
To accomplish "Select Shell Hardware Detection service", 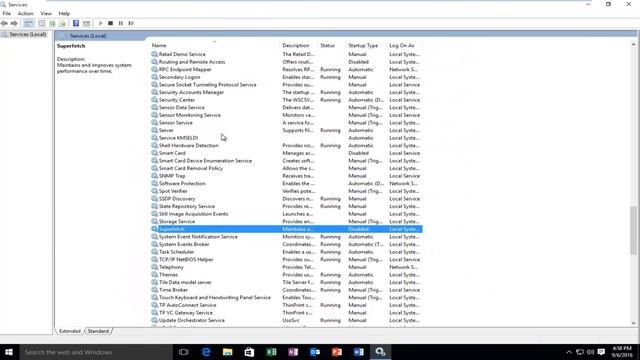I will coord(286,145).
